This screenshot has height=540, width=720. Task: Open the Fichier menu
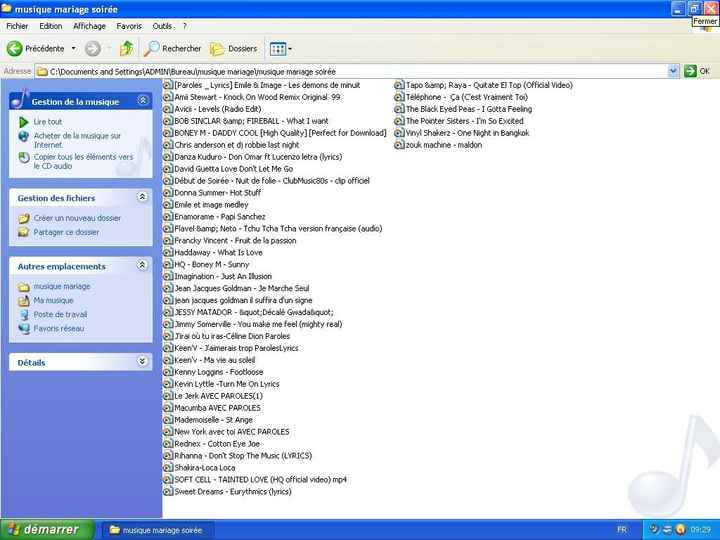click(17, 26)
